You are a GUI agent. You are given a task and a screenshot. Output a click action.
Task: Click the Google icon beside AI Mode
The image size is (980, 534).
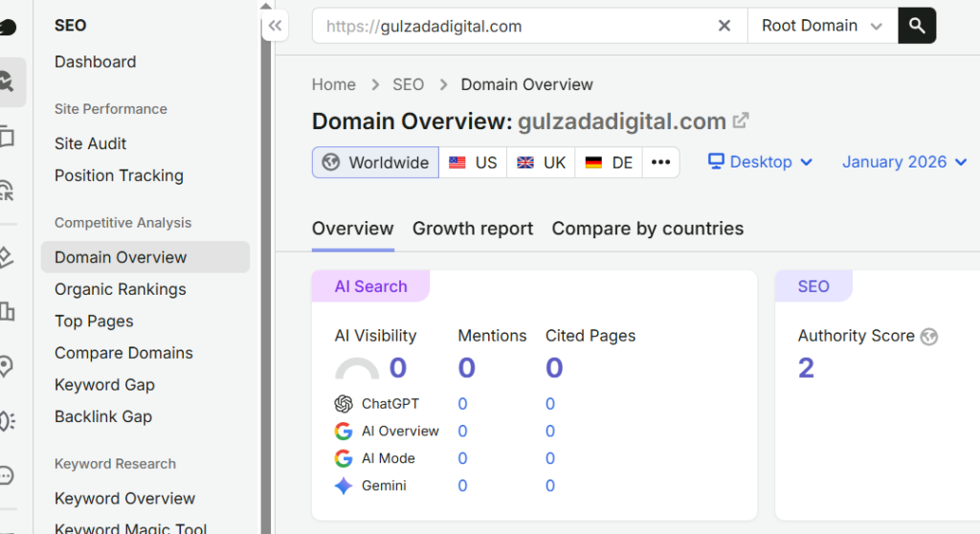(344, 458)
